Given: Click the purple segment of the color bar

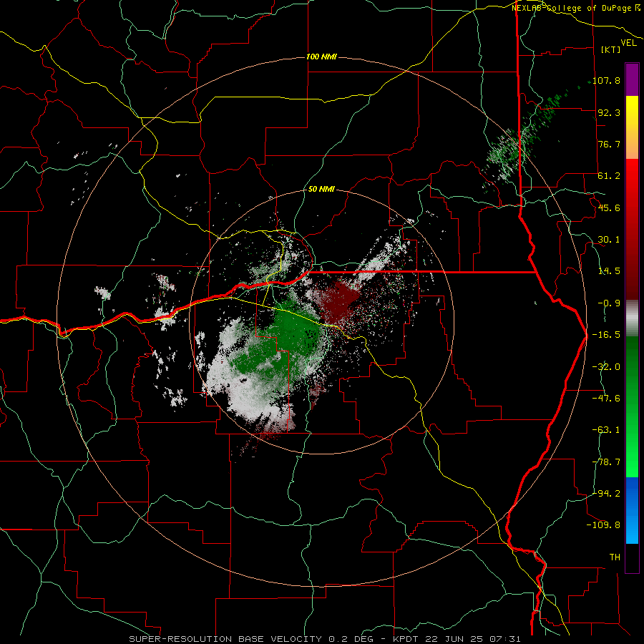Looking at the screenshot, I should point(632,79).
